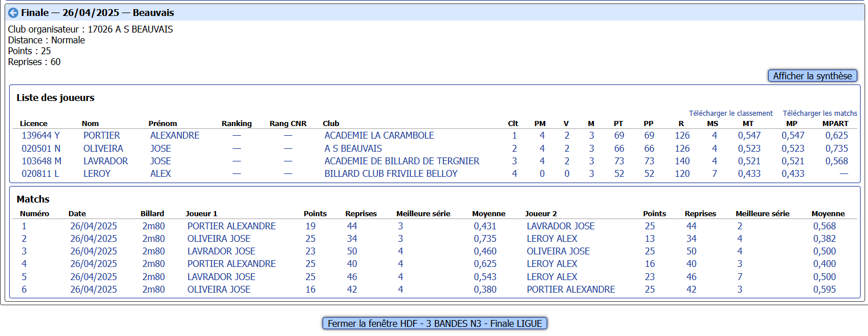The image size is (868, 336).
Task: Click Joueur 1 OLIVEIRA JOSE in match 2
Action: (x=219, y=238)
